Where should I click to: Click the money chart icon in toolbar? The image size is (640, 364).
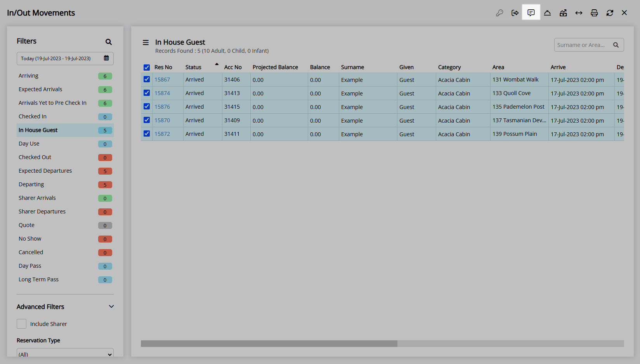point(563,13)
